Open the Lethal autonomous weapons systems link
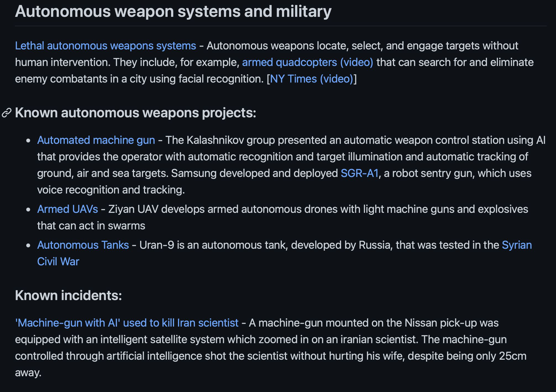The height and width of the screenshot is (392, 556). click(106, 46)
